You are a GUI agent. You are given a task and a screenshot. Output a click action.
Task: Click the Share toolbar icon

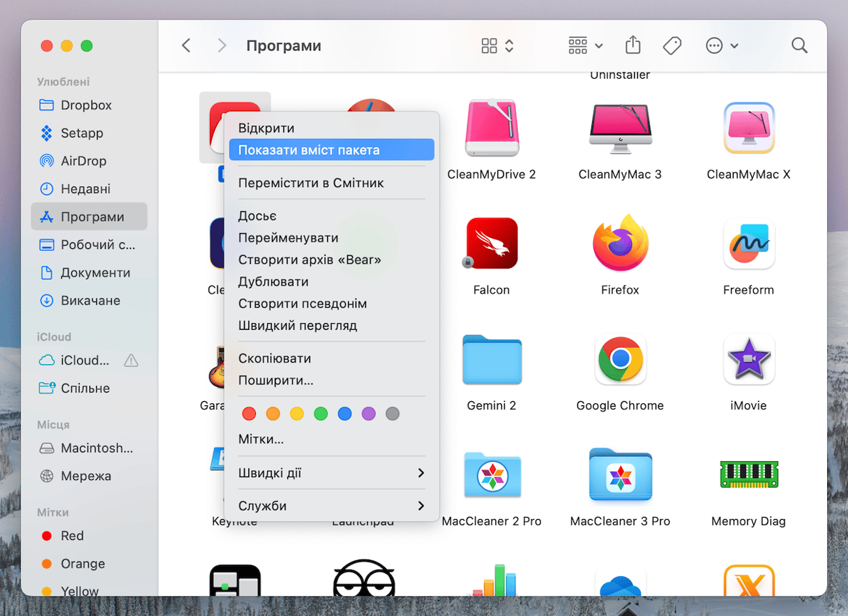pyautogui.click(x=633, y=45)
